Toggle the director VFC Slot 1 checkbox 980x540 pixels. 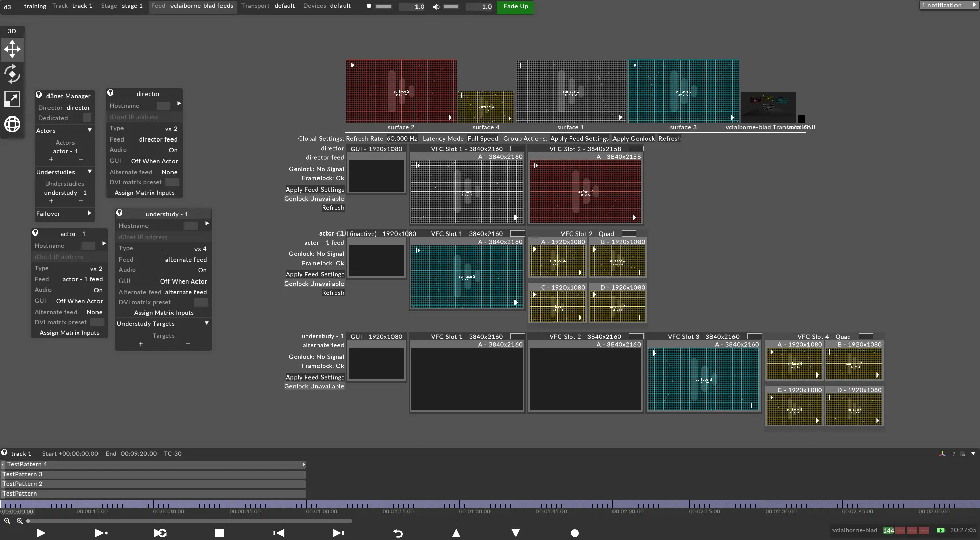pyautogui.click(x=518, y=149)
